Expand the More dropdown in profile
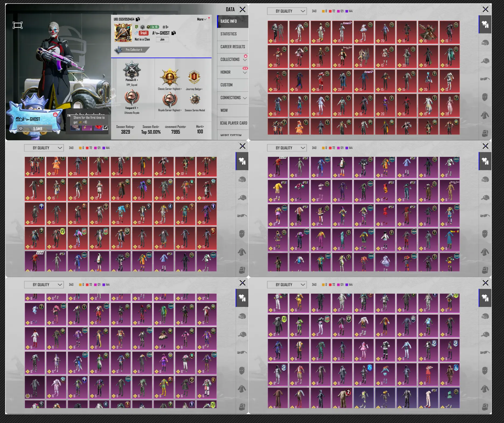Screen dimensions: 504x423 [201, 19]
